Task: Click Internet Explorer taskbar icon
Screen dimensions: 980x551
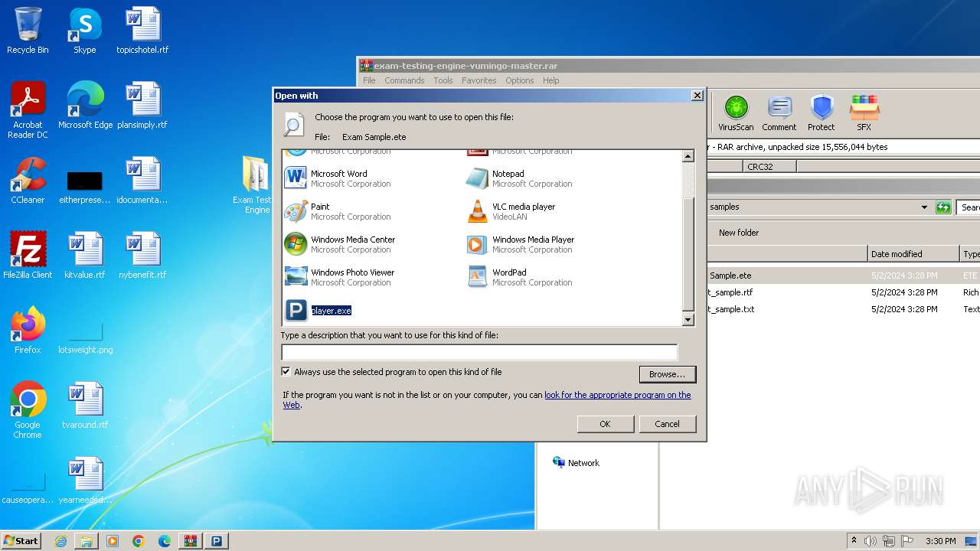Action: point(61,541)
